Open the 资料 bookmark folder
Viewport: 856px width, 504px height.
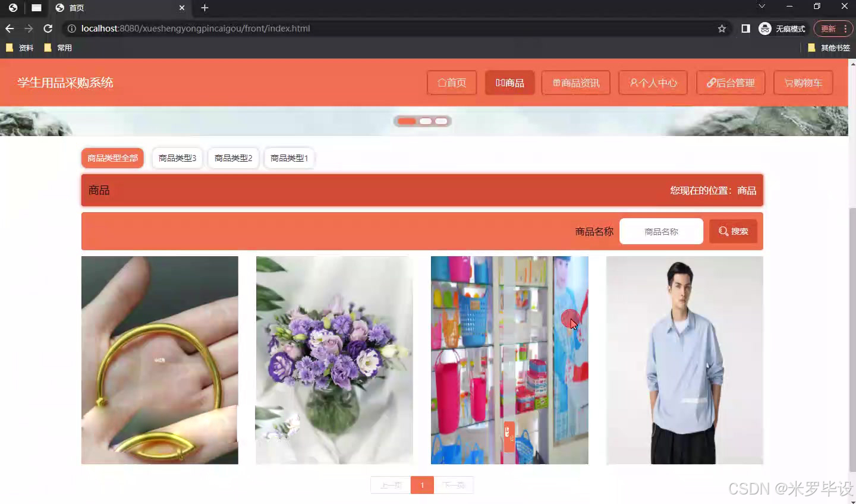(20, 48)
